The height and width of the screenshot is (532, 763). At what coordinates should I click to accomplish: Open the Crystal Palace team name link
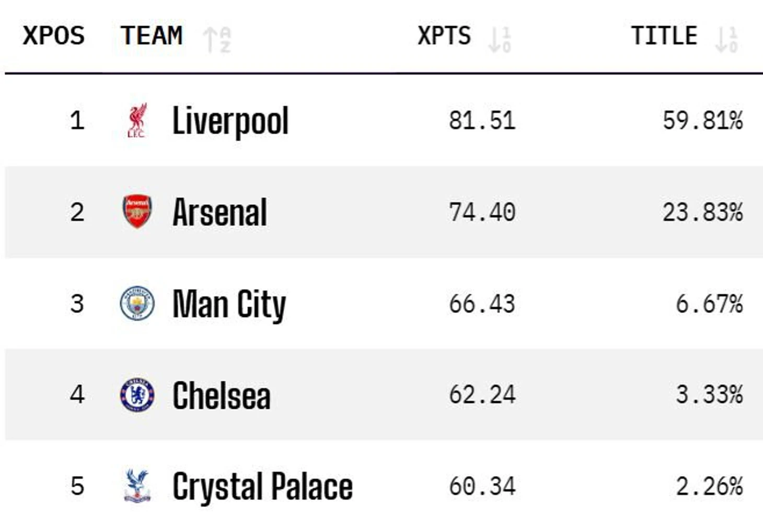pyautogui.click(x=262, y=487)
